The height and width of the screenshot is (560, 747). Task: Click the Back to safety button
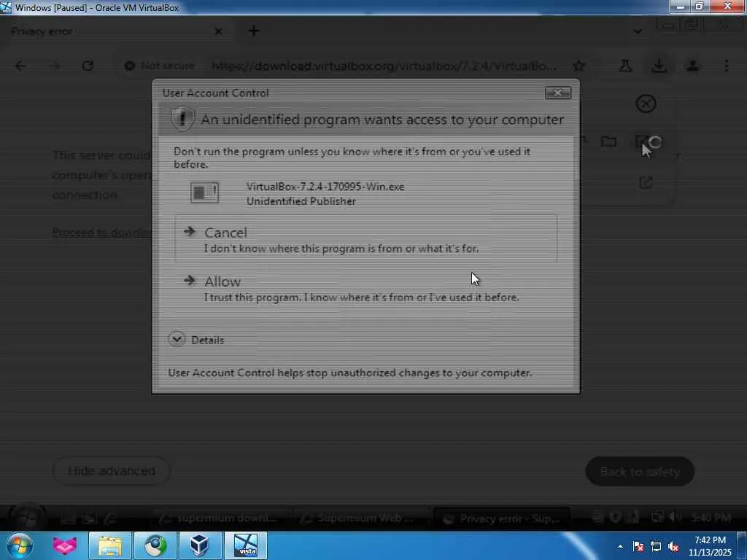[x=640, y=472]
